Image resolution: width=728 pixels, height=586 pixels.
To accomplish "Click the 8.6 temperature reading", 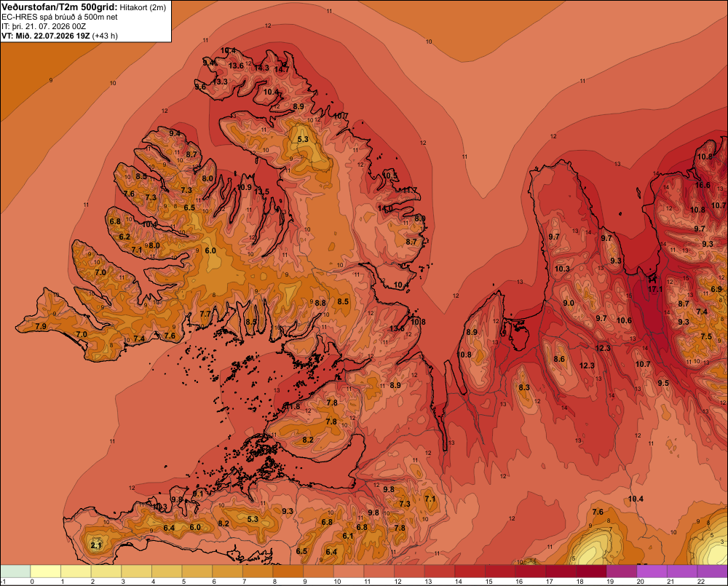I will 559,359.
